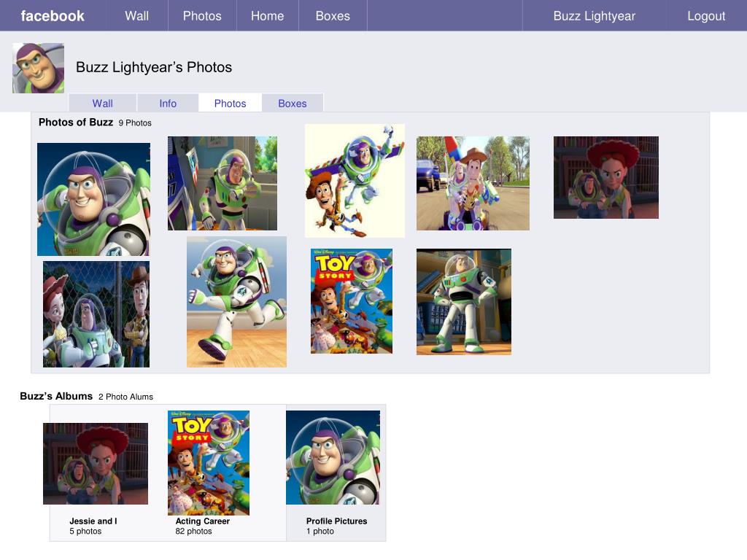Open Wall in the top navigation bar
This screenshot has width=747, height=560.
coord(136,16)
